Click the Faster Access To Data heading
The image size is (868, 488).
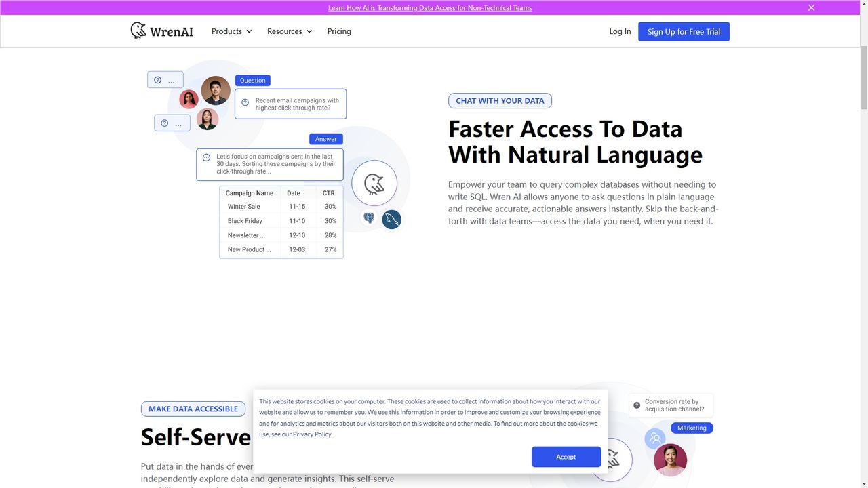coord(575,142)
